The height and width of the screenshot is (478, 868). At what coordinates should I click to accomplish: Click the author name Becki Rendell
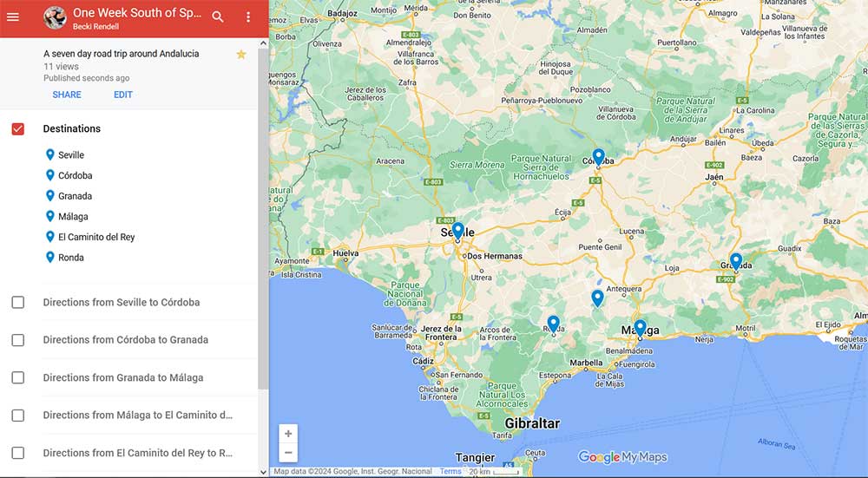coord(95,27)
